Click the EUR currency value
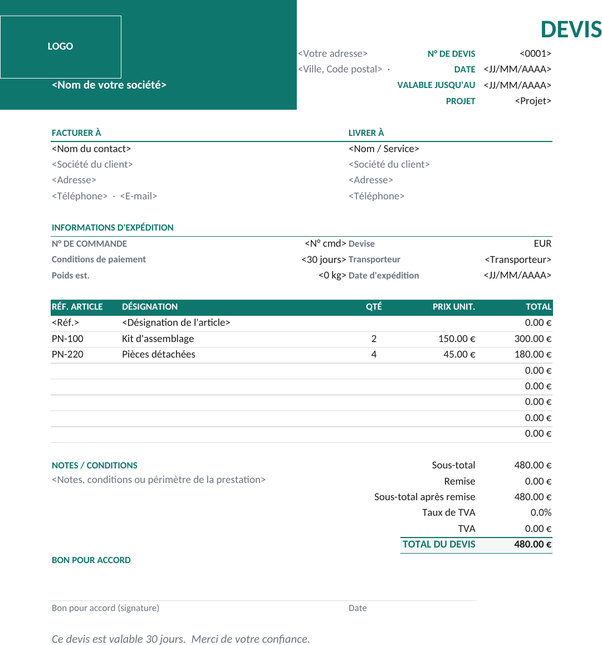 click(542, 244)
